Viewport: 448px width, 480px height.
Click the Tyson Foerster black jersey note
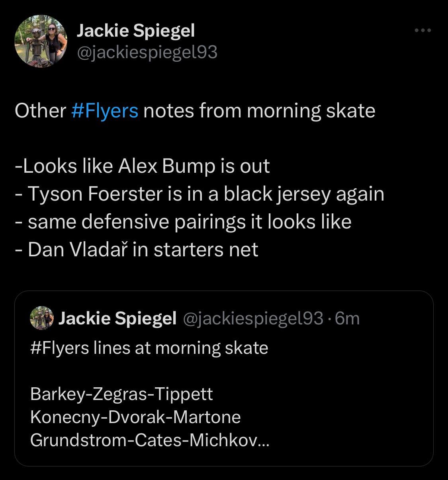205,194
